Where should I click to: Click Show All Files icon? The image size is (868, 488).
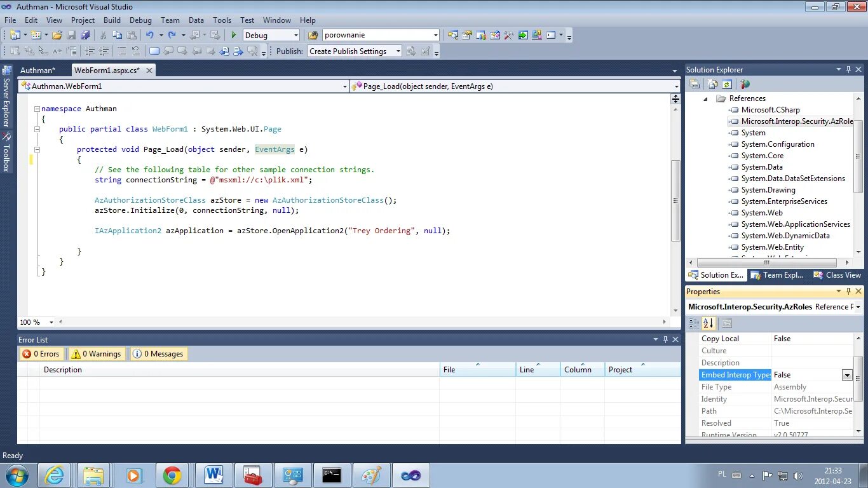713,84
